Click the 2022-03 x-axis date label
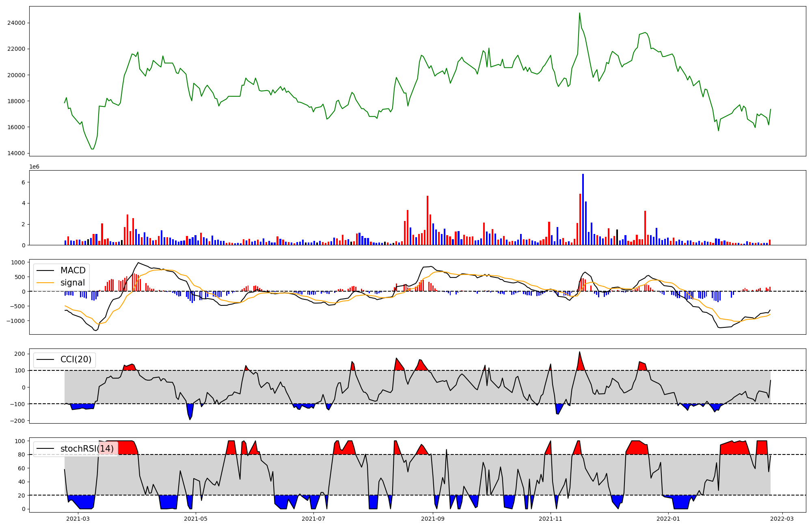812x528 pixels. [782, 519]
